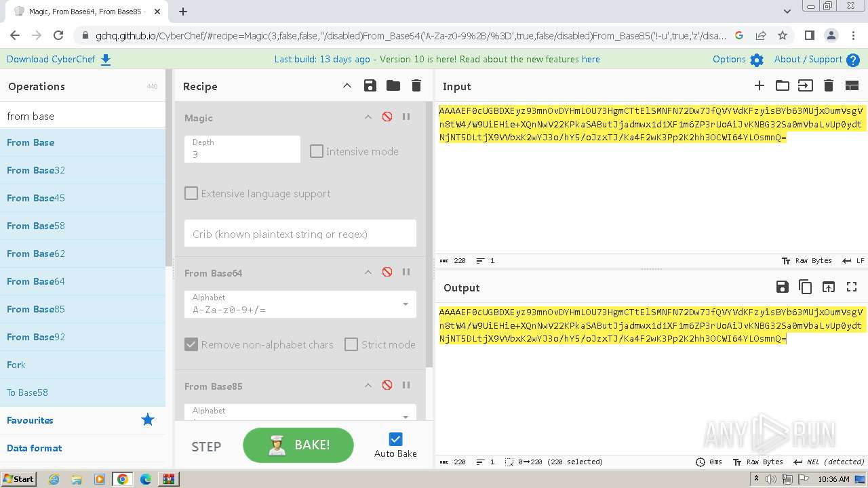Open About / Support
Viewport: 868px width, 488px height.
(816, 59)
